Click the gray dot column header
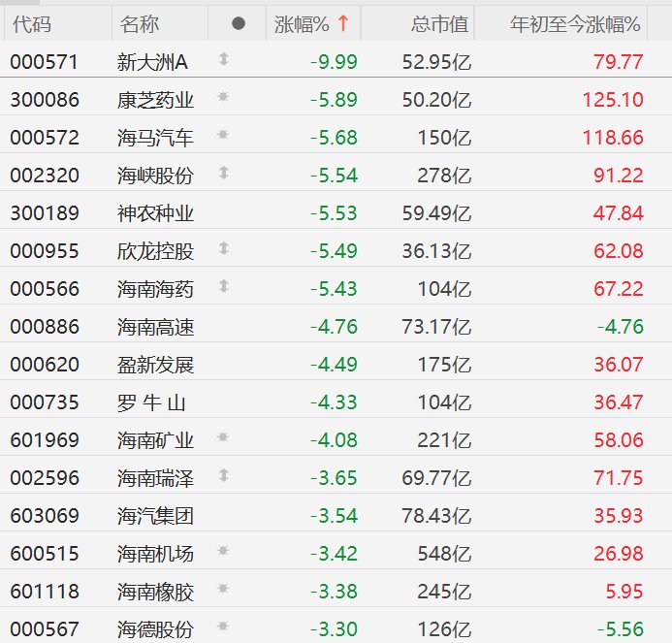The height and width of the screenshot is (643, 672). click(x=239, y=24)
